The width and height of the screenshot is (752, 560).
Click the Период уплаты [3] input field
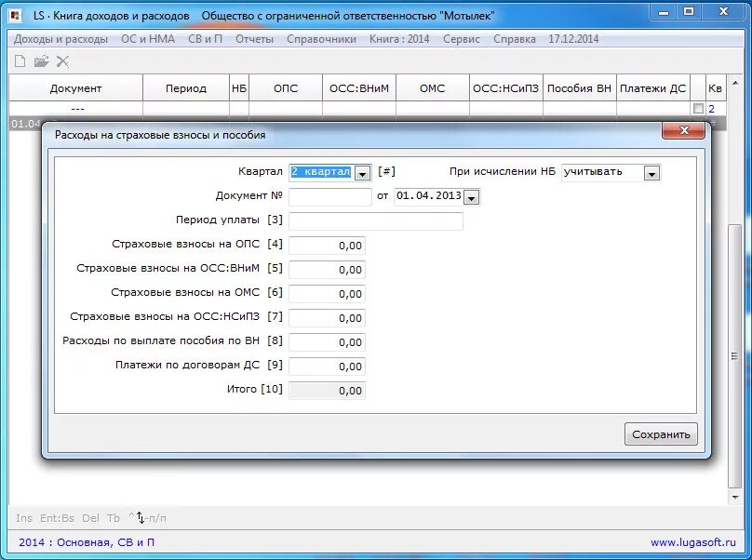click(375, 221)
